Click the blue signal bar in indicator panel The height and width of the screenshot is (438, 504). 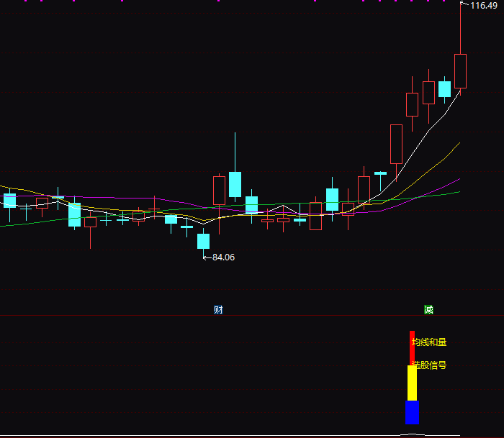click(x=412, y=412)
